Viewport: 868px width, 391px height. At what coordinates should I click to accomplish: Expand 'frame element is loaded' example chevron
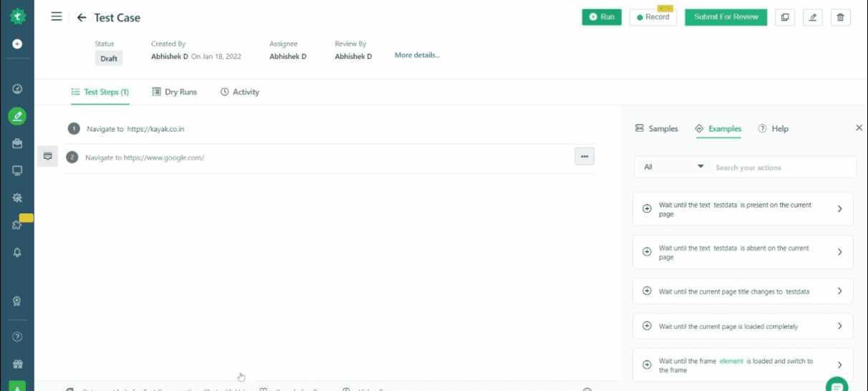tap(840, 365)
